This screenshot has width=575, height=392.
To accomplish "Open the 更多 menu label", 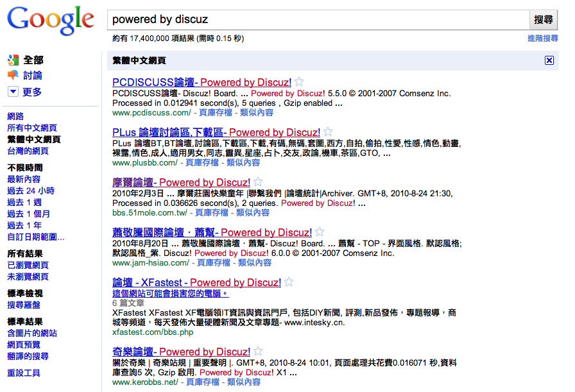I will click(32, 92).
